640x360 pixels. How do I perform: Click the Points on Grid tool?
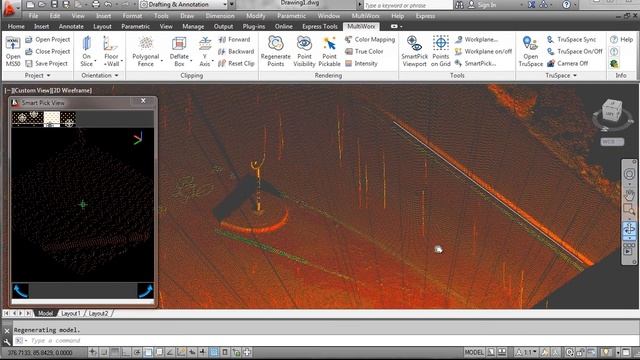pos(441,51)
